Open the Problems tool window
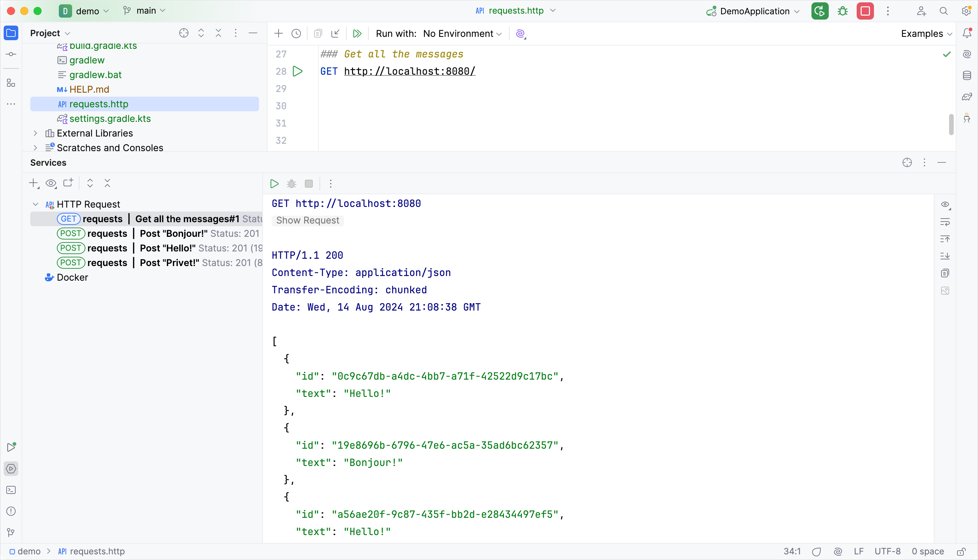978x560 pixels. pyautogui.click(x=11, y=511)
